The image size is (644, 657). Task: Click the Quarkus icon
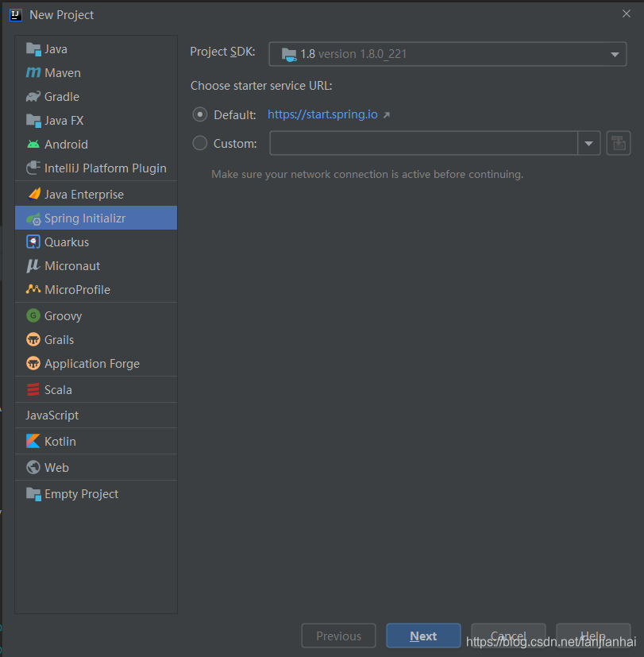click(x=33, y=242)
